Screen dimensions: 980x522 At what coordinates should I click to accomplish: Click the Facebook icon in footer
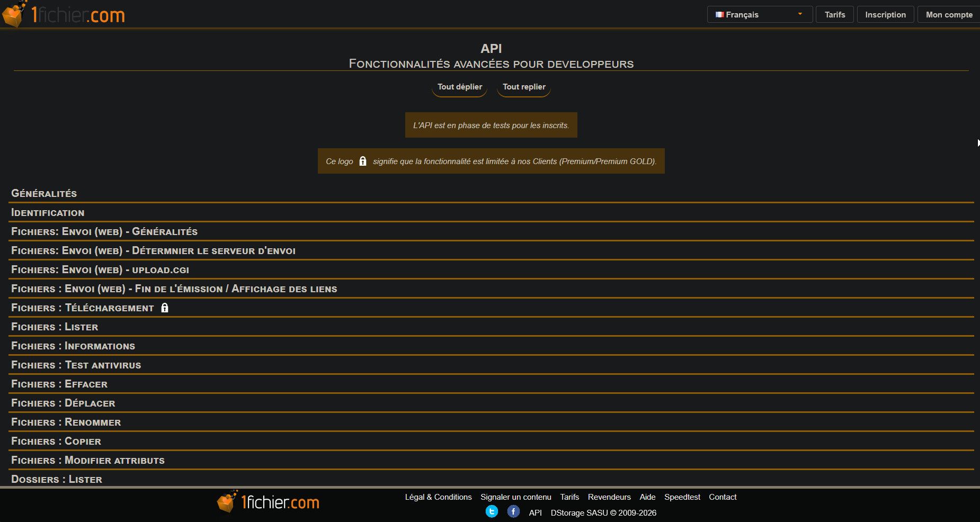click(513, 512)
